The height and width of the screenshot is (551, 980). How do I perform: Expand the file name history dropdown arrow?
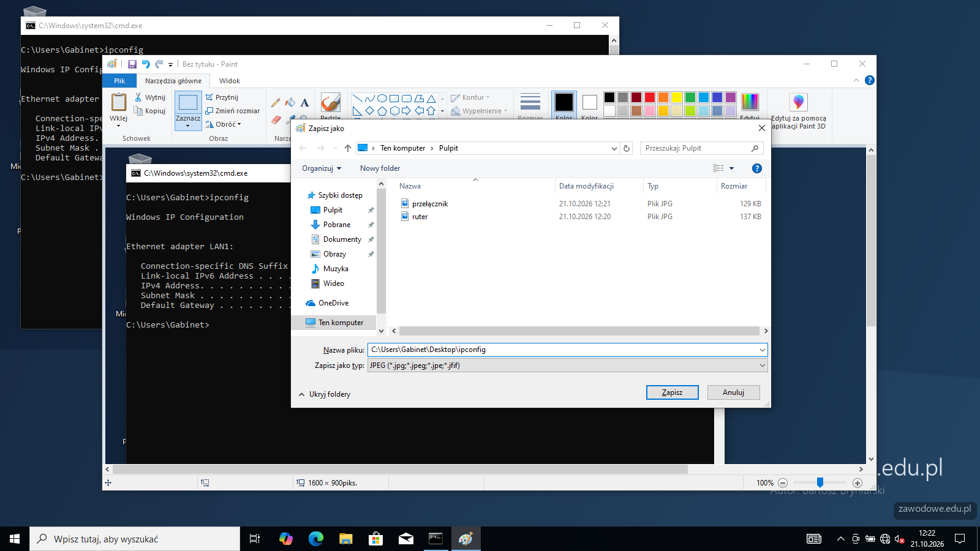point(763,350)
